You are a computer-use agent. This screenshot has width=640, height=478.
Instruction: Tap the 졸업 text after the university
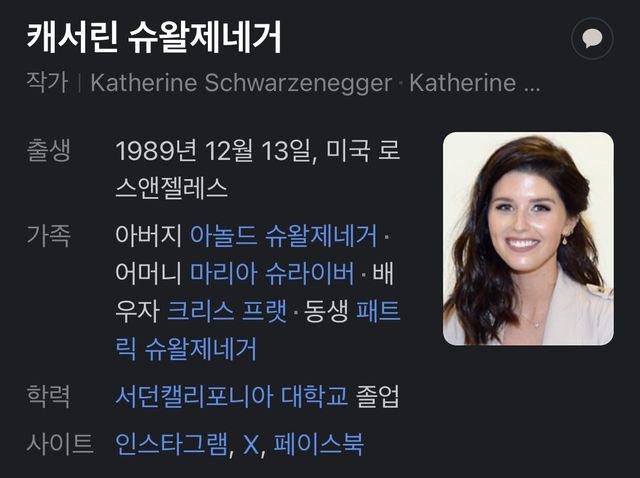pyautogui.click(x=378, y=396)
